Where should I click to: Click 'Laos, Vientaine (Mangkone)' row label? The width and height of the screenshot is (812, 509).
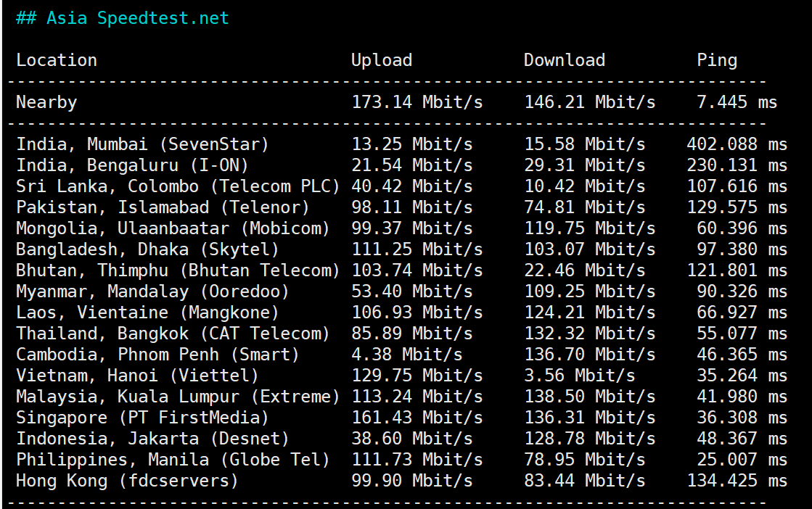147,313
